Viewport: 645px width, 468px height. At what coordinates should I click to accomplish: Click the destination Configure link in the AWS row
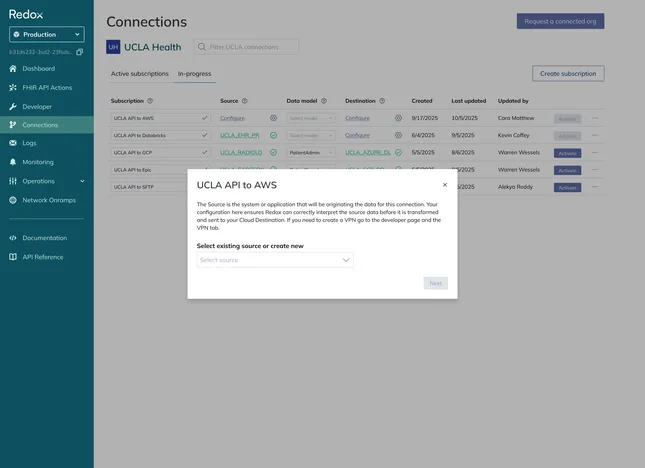357,118
